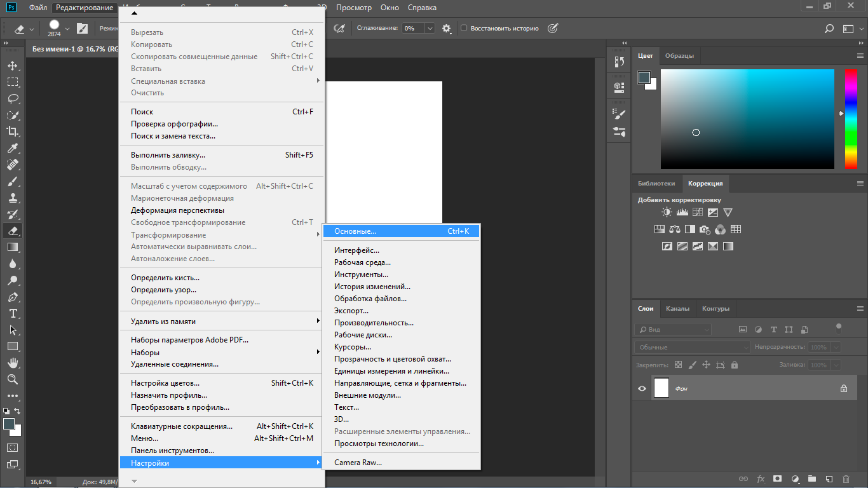Add Color Balance adjustment
868x488 pixels.
tap(675, 229)
